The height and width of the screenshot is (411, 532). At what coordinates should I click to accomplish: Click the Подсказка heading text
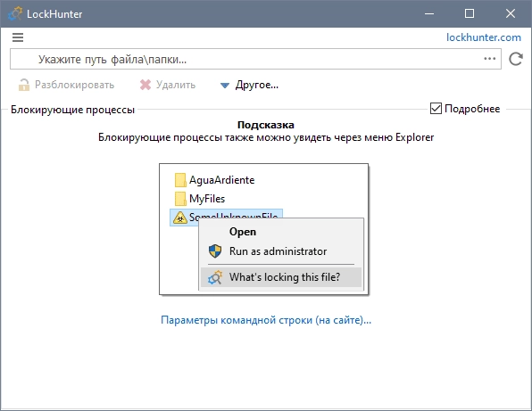[266, 125]
